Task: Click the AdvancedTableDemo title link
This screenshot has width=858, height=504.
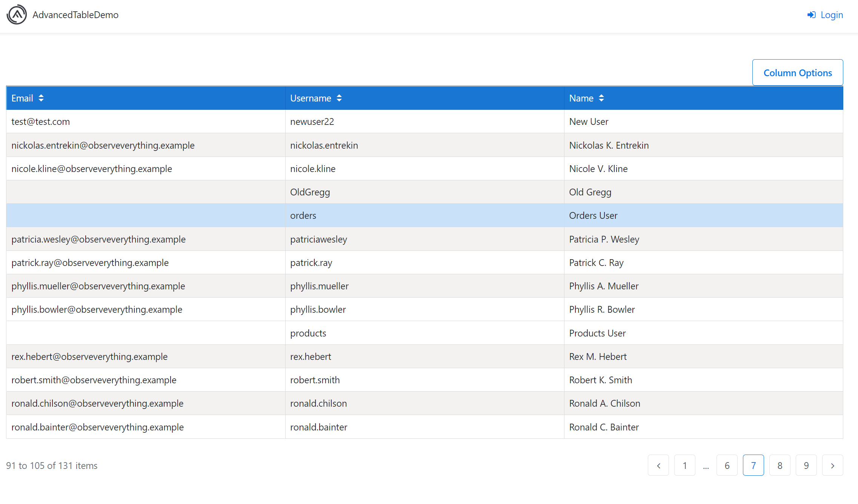Action: click(75, 15)
